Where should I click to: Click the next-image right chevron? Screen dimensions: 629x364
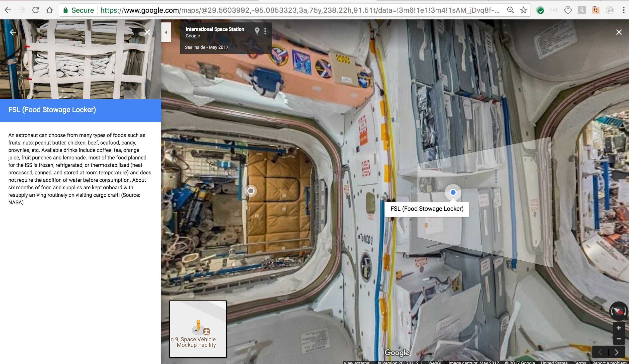tap(617, 352)
